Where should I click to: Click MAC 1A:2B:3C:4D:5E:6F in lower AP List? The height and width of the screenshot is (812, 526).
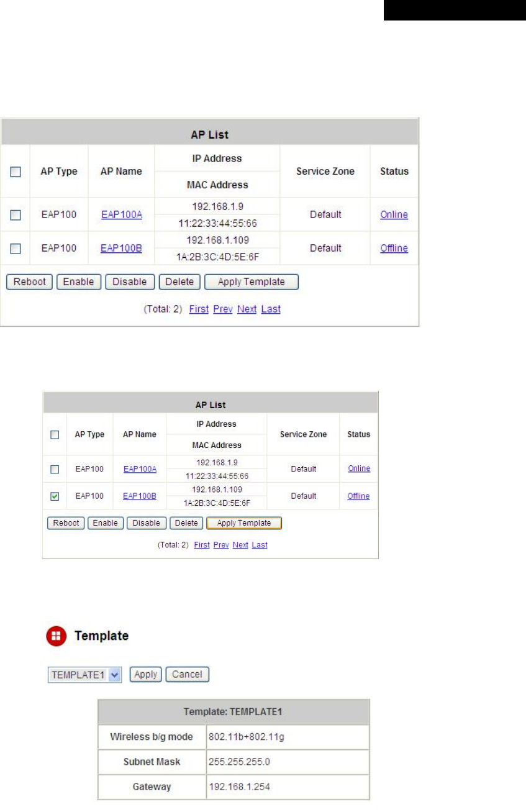pos(217,503)
